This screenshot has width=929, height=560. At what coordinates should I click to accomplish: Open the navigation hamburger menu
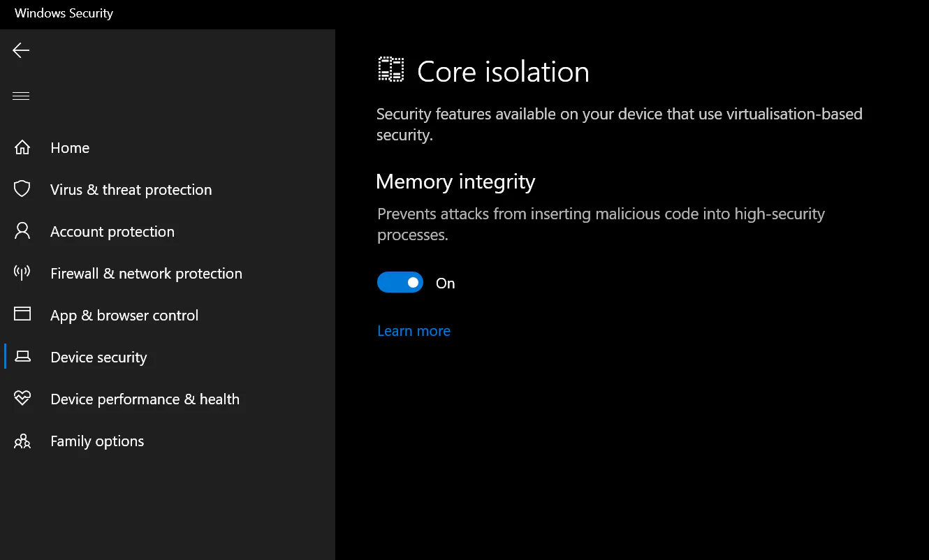20,95
